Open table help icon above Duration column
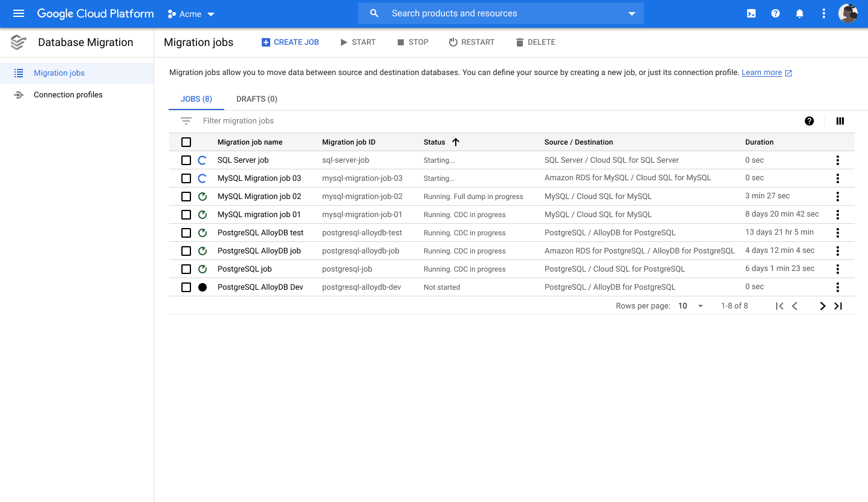This screenshot has width=868, height=502. coord(809,121)
